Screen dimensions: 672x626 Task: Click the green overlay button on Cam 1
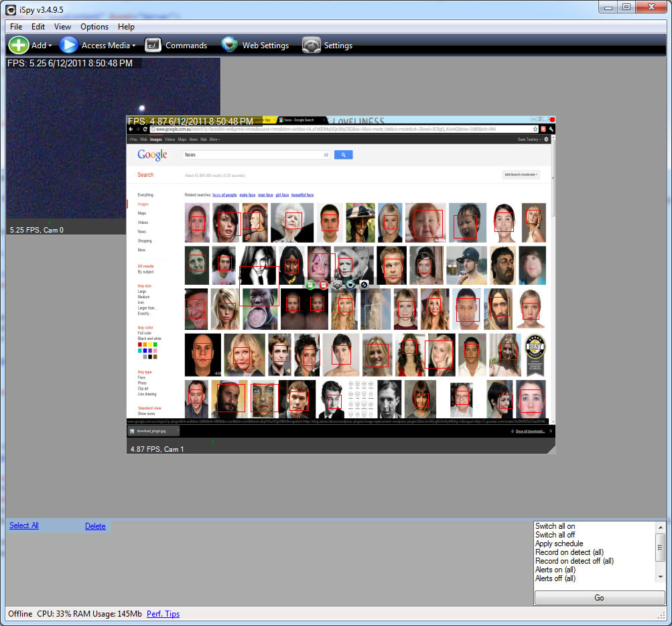(x=311, y=285)
